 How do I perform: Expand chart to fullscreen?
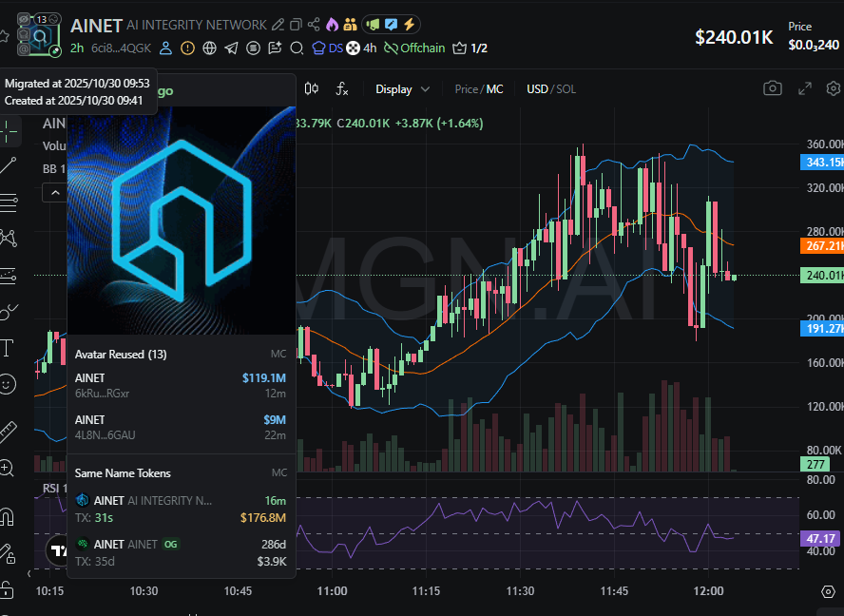804,88
